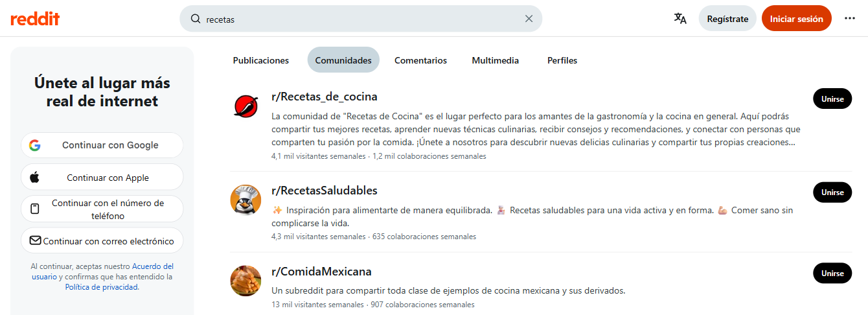Click the email envelope icon
This screenshot has width=868, height=315.
[36, 240]
